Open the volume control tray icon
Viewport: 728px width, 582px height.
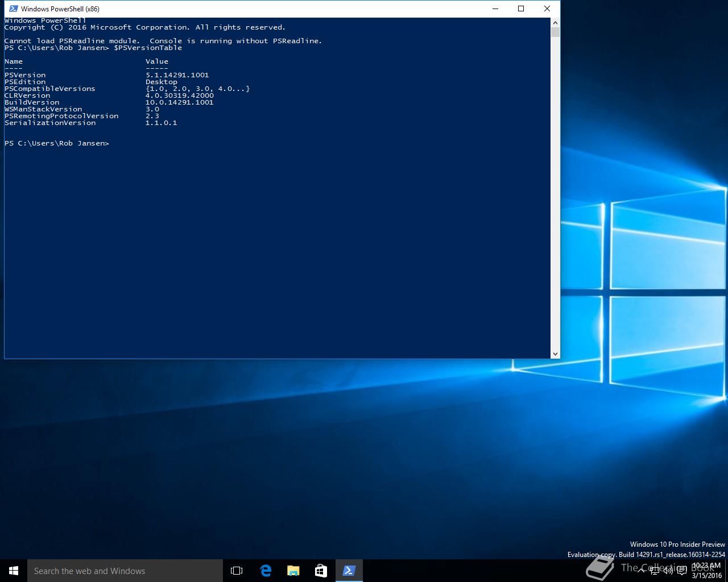pos(668,571)
